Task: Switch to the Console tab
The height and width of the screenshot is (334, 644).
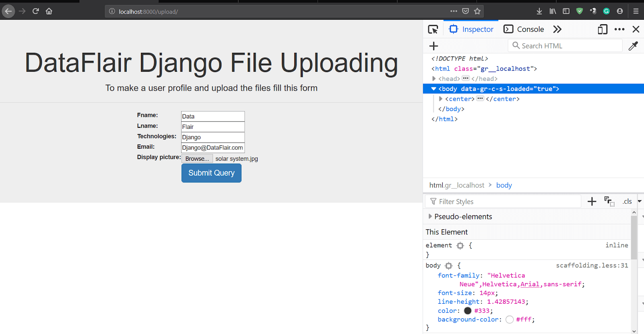Action: coord(524,29)
